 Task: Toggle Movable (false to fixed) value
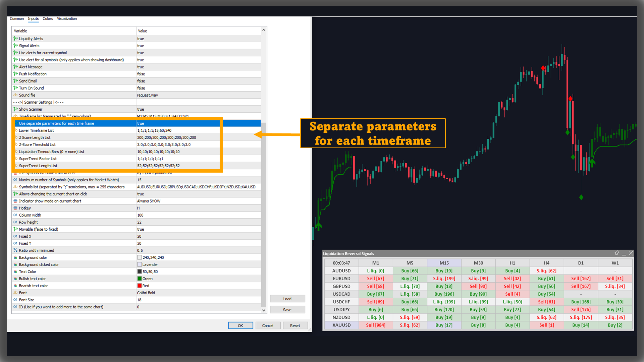[x=141, y=229]
